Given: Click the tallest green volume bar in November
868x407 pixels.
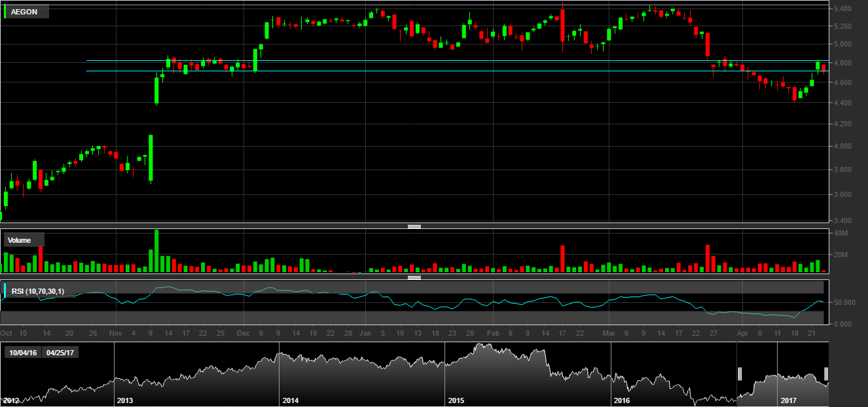Looking at the screenshot, I should click(156, 251).
